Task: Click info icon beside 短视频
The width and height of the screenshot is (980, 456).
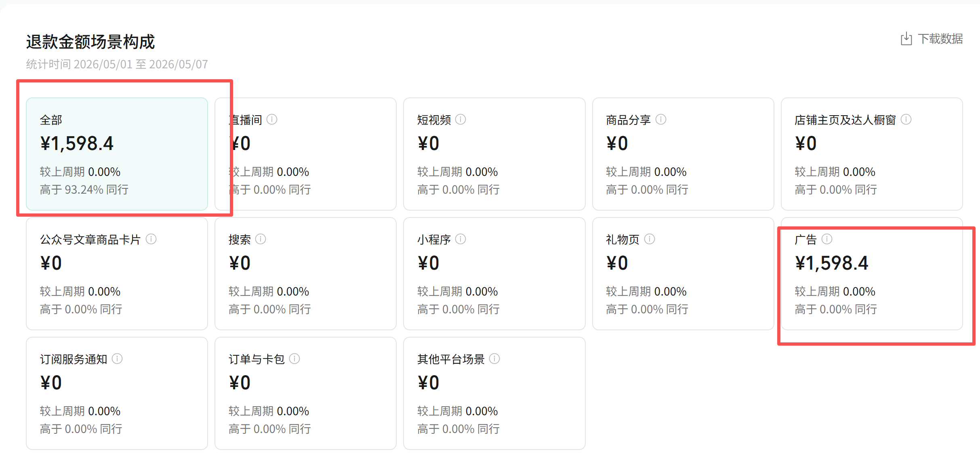Action: tap(461, 120)
